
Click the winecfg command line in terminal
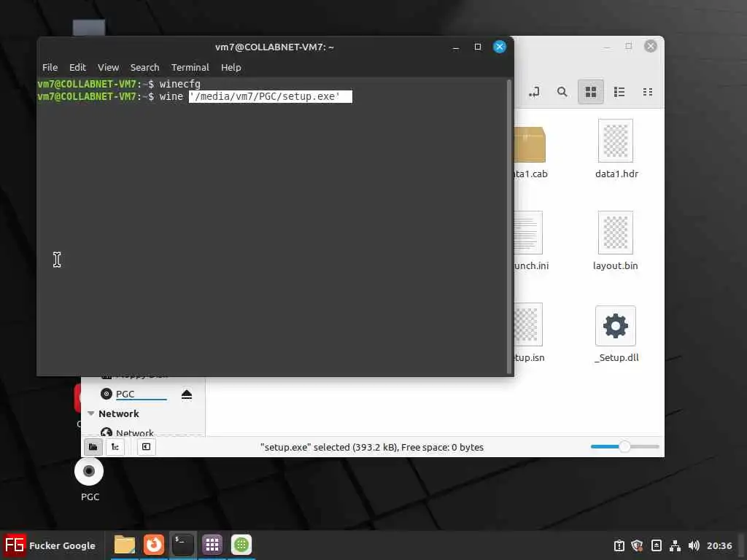[x=179, y=85]
